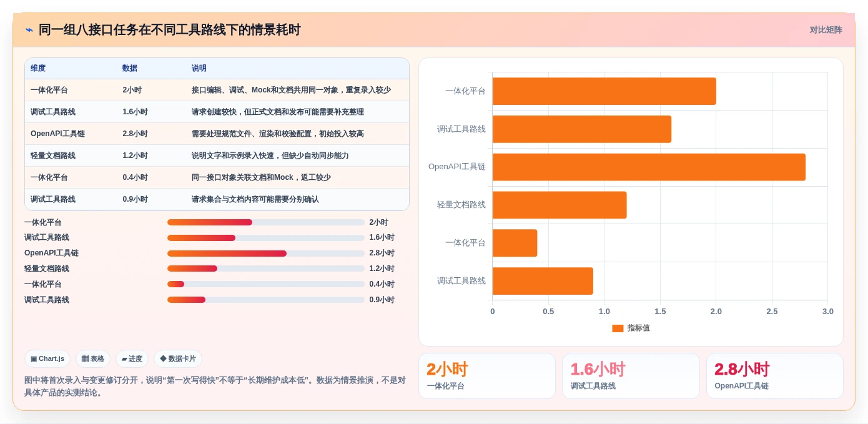Click the progress bar labeled 1.6小时

(x=266, y=238)
